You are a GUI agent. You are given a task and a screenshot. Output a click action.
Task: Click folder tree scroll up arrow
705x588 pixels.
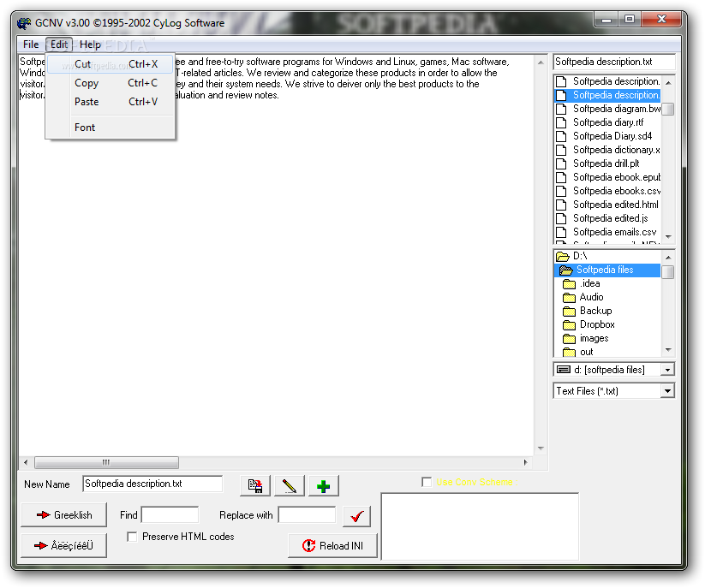point(668,258)
